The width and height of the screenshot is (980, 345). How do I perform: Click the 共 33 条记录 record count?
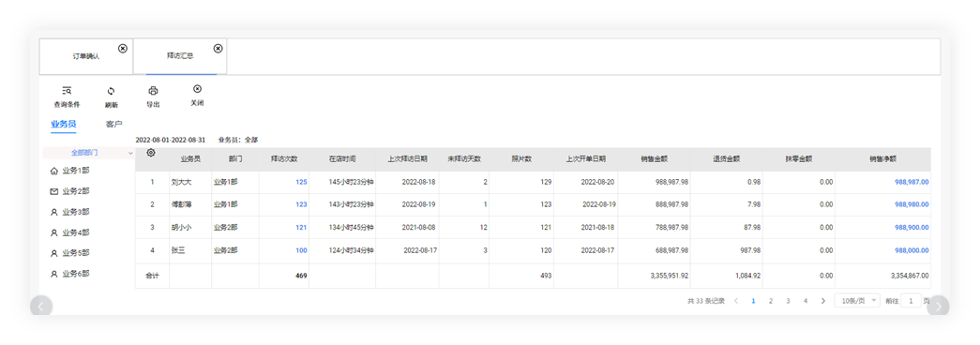point(705,301)
